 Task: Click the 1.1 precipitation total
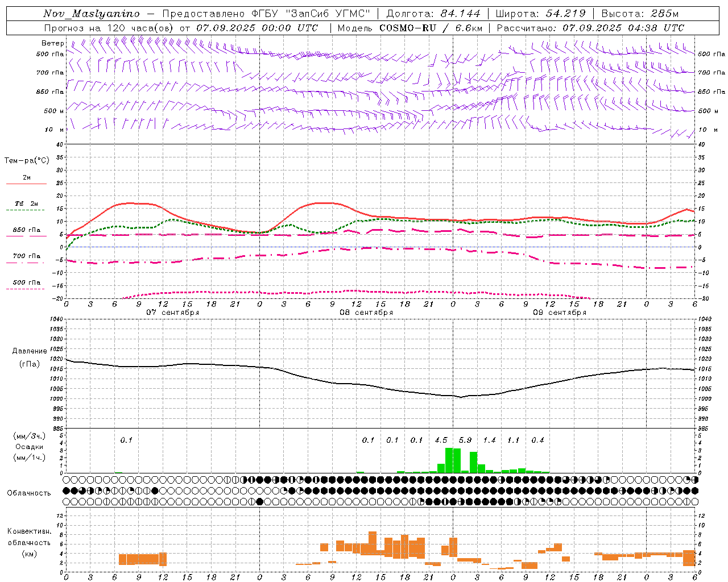point(513,440)
